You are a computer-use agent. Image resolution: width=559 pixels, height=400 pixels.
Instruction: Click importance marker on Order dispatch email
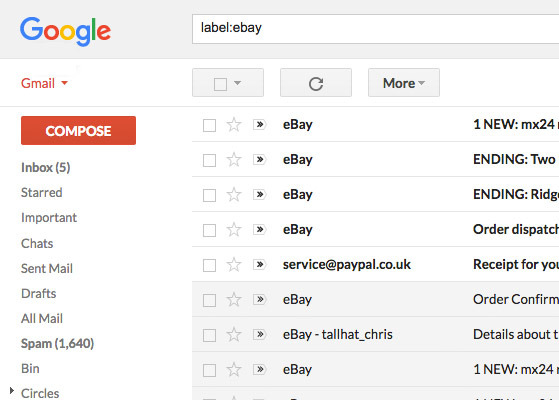click(x=260, y=229)
